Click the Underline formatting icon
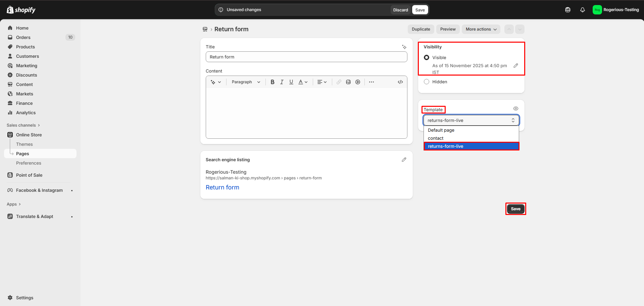The width and height of the screenshot is (644, 306). [291, 82]
